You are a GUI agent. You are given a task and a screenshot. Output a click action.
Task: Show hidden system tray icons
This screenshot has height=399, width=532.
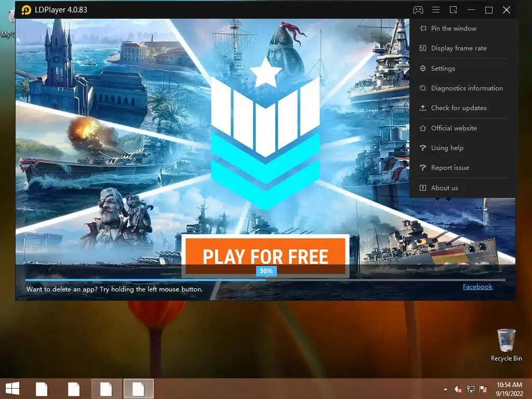445,389
